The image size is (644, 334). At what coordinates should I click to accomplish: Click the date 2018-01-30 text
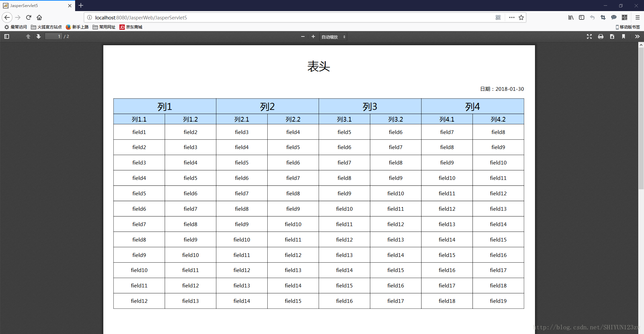coord(509,89)
